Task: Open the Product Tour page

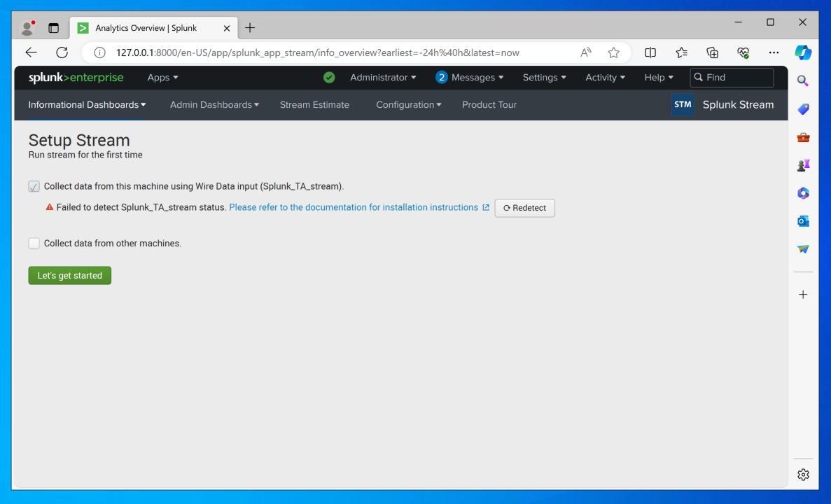Action: [489, 104]
